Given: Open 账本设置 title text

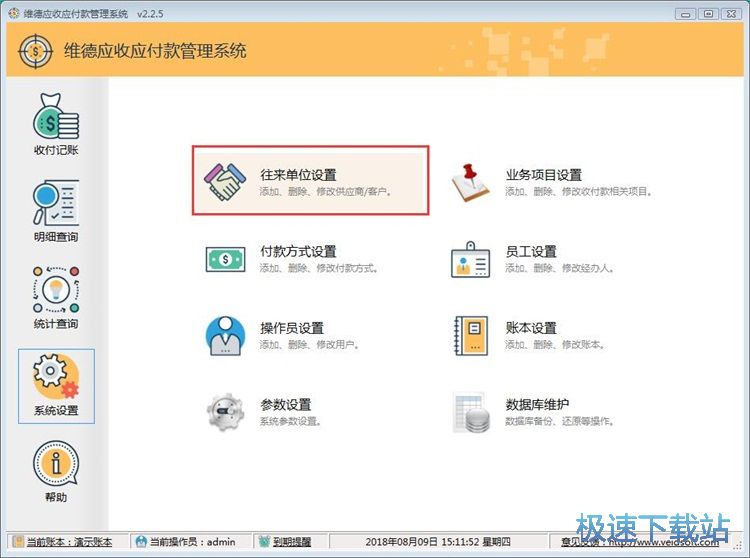Looking at the screenshot, I should click(531, 328).
